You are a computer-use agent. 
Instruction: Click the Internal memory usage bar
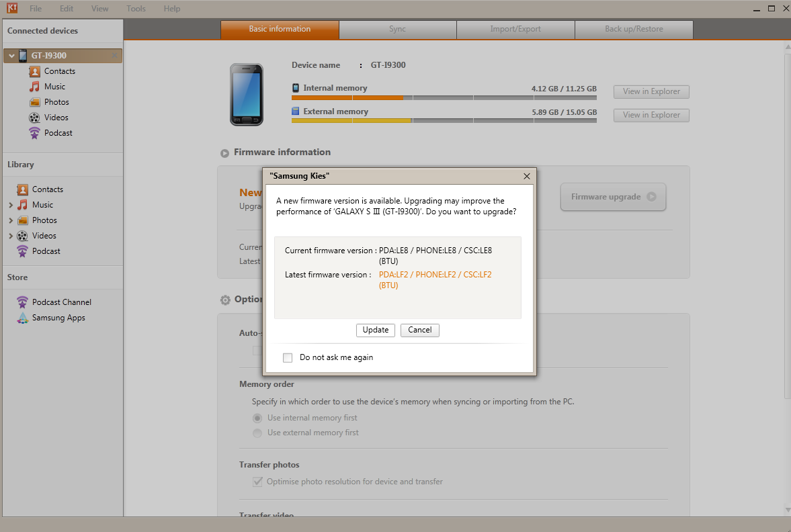click(444, 98)
